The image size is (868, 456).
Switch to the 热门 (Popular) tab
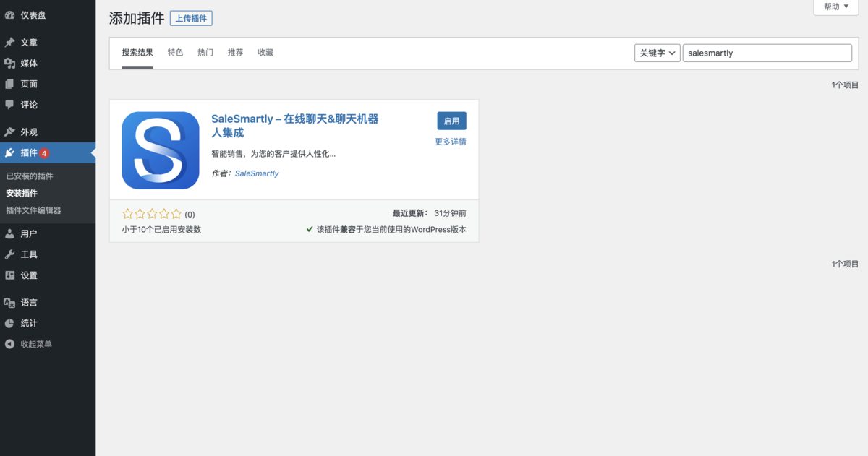[205, 53]
